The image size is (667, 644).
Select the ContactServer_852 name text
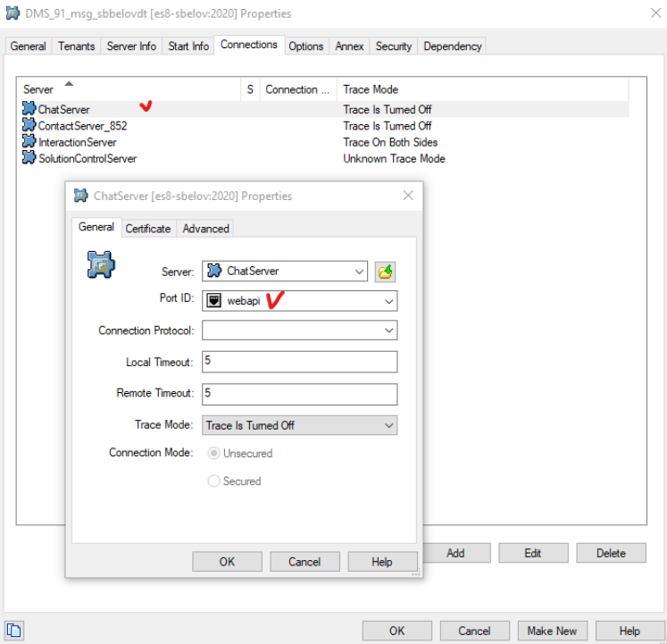pos(82,126)
